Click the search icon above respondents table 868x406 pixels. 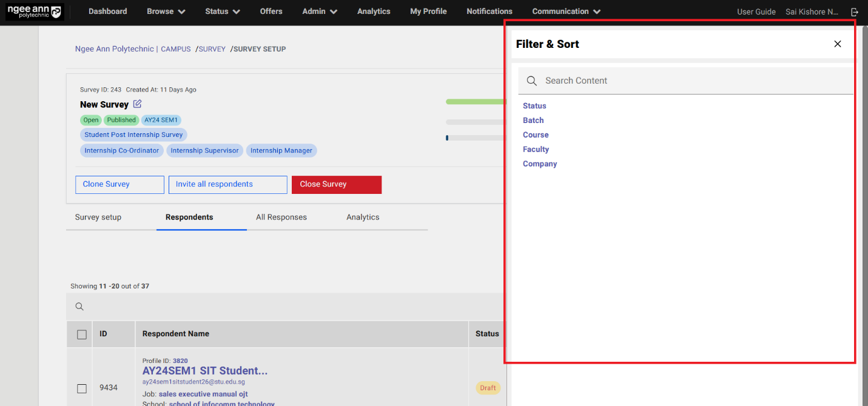pyautogui.click(x=79, y=307)
